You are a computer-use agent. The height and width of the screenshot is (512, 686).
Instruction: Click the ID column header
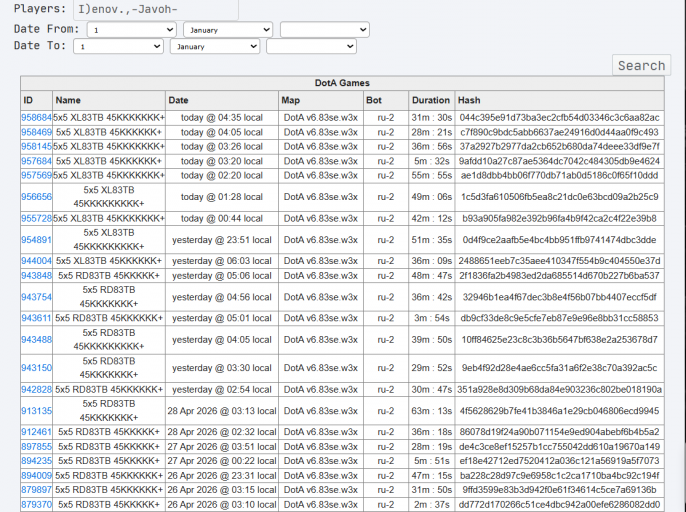(36, 100)
